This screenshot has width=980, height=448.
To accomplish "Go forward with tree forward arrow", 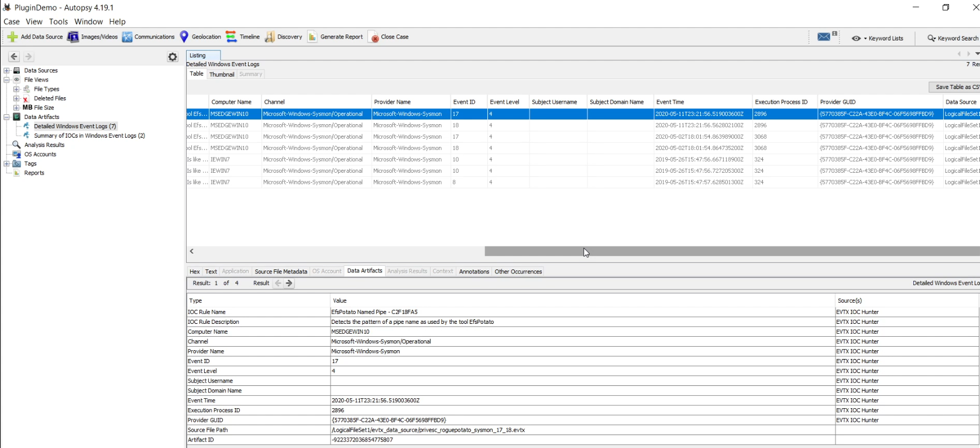I will (x=28, y=57).
